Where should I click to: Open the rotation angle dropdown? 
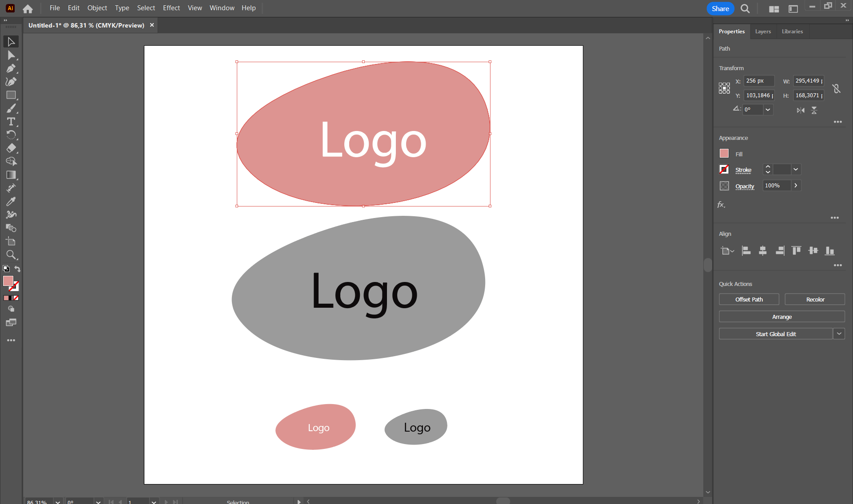click(x=768, y=110)
